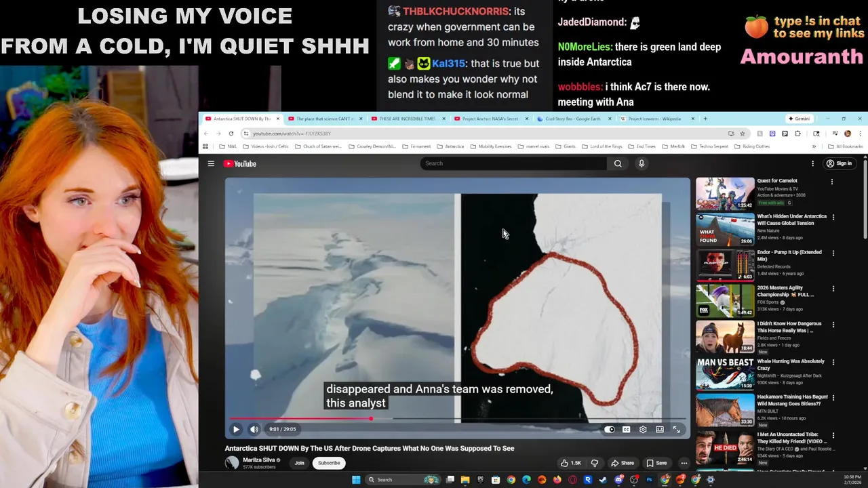Switch to theater mode in player
The height and width of the screenshot is (488, 868).
(660, 429)
